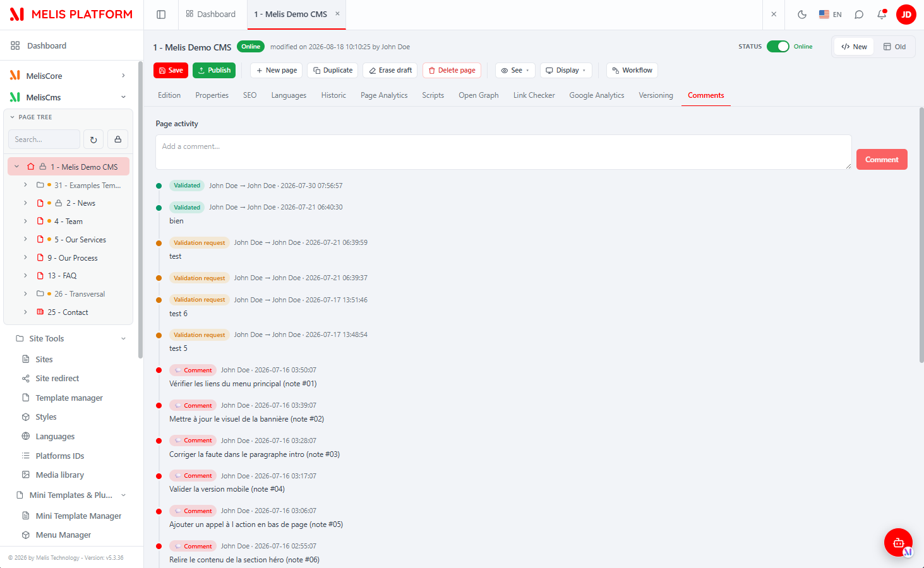Image resolution: width=924 pixels, height=568 pixels.
Task: Open the EN language selector
Action: coord(830,15)
